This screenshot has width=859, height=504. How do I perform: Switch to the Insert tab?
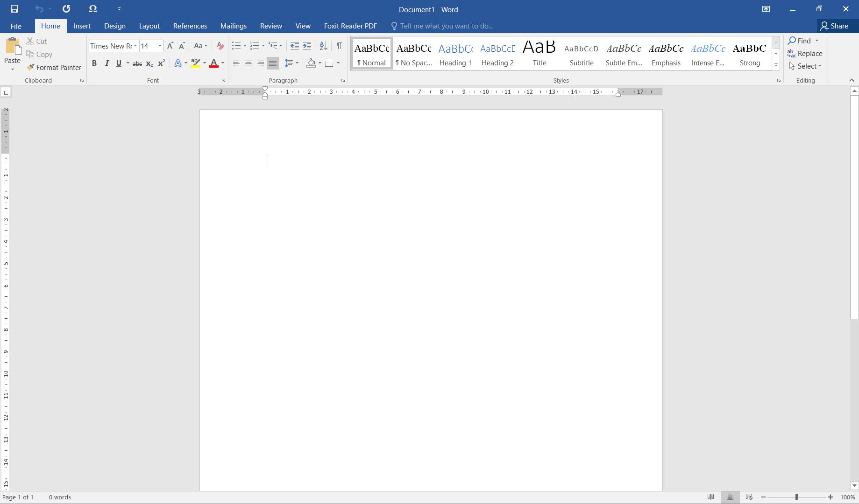click(82, 26)
